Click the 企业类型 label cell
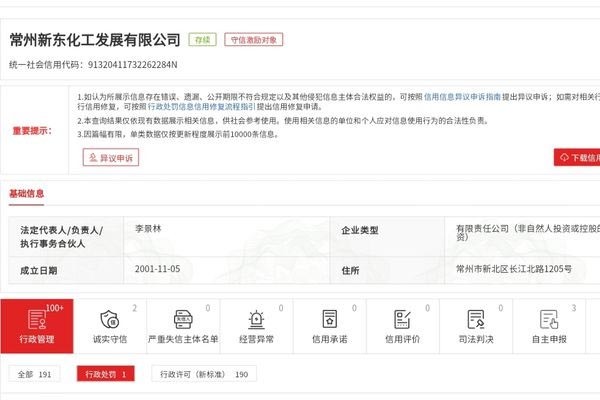The width and height of the screenshot is (600, 400). 387,237
